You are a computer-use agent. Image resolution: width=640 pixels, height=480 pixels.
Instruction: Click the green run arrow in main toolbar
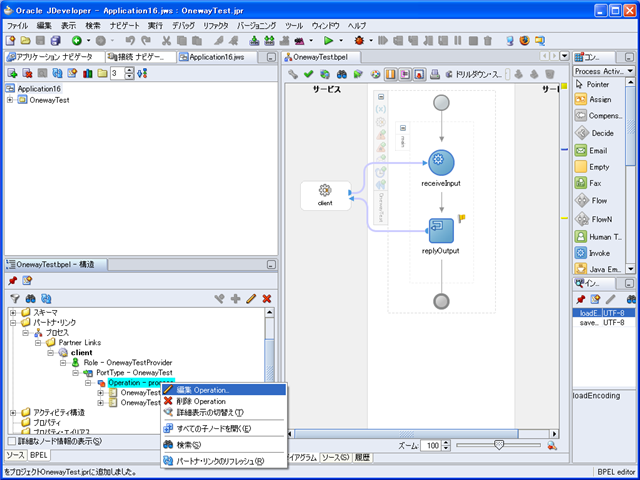click(x=328, y=40)
